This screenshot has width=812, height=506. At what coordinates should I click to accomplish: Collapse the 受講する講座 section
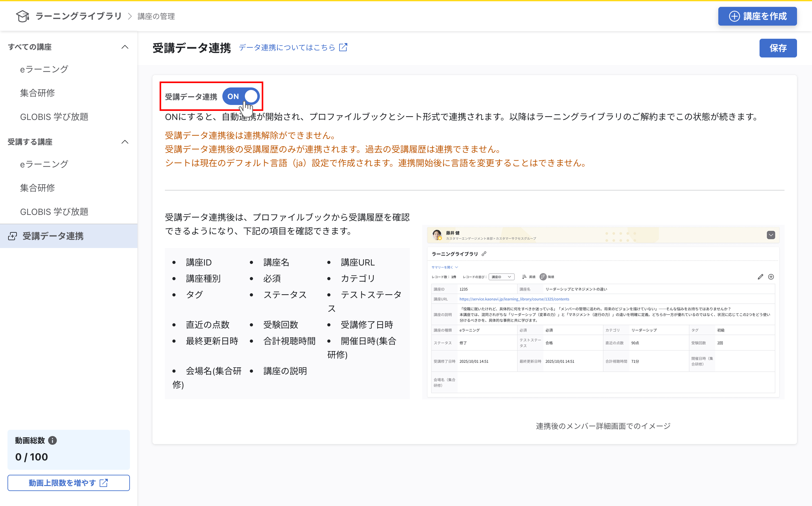tap(125, 142)
